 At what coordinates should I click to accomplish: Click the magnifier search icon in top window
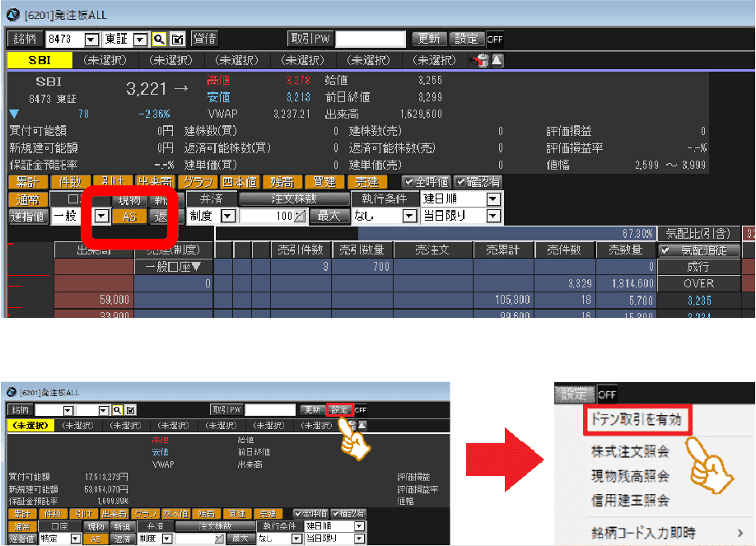pyautogui.click(x=159, y=39)
